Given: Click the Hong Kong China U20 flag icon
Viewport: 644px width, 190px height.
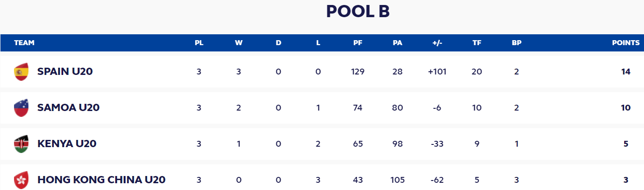Looking at the screenshot, I should [21, 180].
